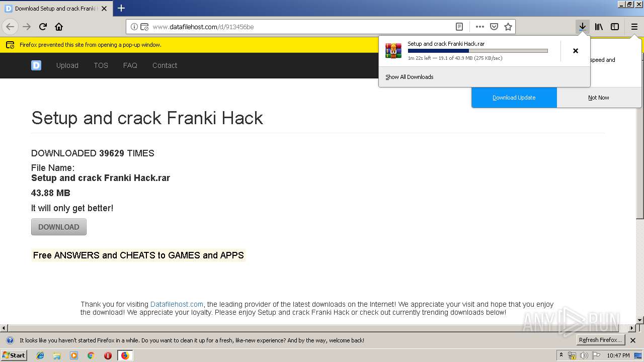Open the TOS page
644x362 pixels.
click(x=101, y=65)
